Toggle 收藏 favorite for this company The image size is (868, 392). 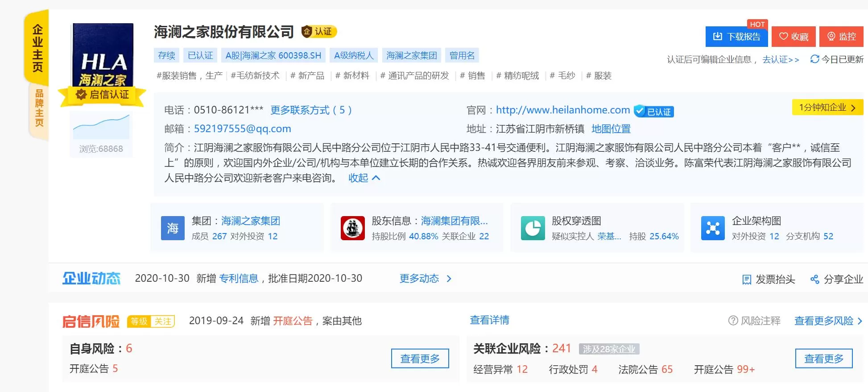(x=794, y=37)
